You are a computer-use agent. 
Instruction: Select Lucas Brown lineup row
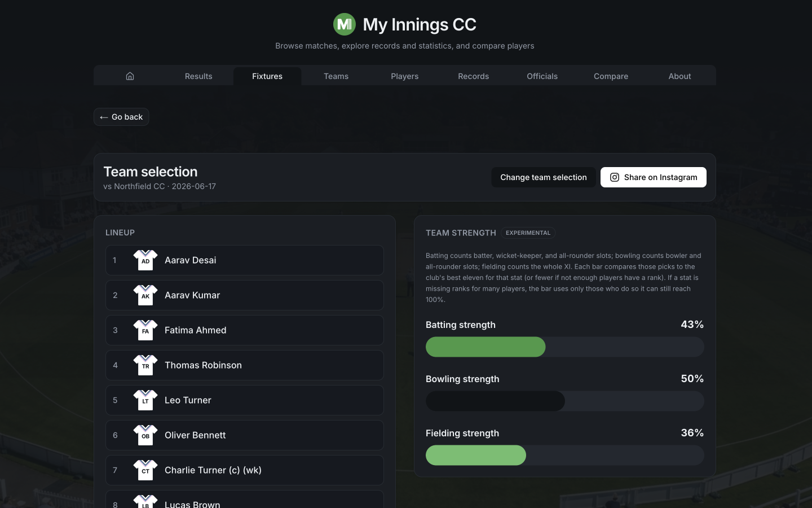(245, 500)
